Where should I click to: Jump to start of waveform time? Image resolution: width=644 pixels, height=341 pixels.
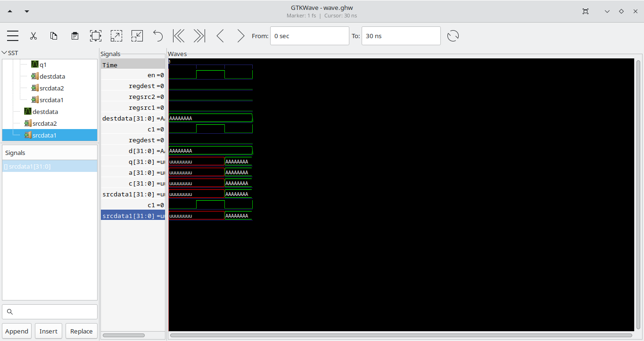pos(179,36)
